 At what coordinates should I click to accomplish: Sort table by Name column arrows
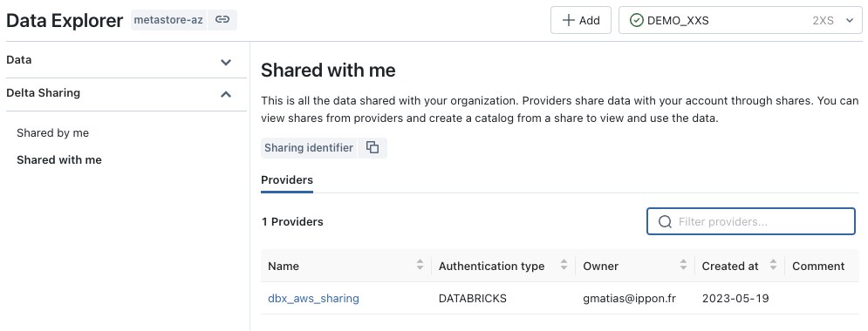tap(420, 266)
